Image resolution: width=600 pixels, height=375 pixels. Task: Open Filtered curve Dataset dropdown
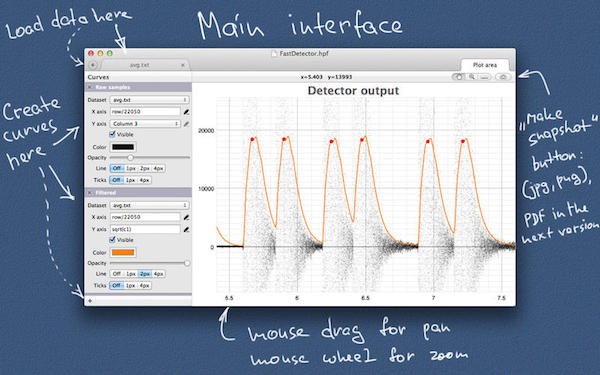(149, 205)
